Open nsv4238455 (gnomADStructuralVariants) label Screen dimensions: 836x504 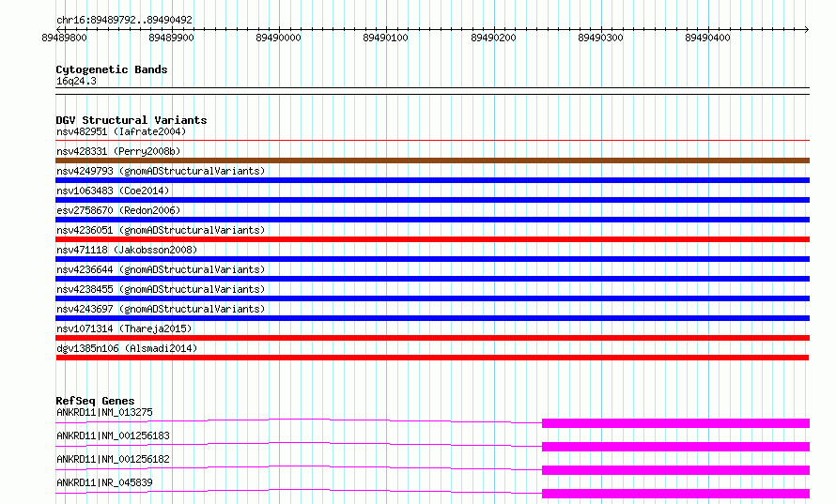161,289
